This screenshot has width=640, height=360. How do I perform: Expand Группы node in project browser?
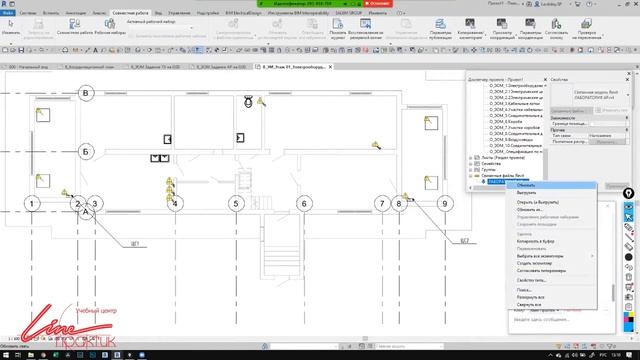(x=471, y=169)
